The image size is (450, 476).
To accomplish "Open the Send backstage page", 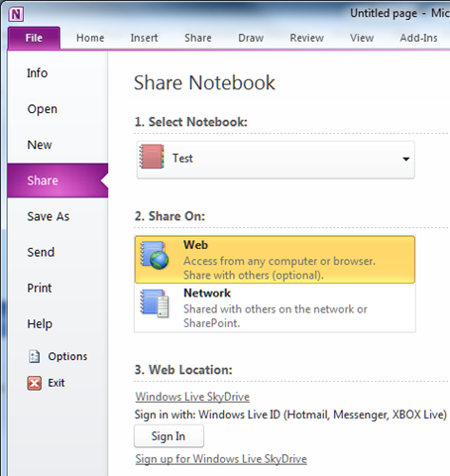I will [x=41, y=252].
